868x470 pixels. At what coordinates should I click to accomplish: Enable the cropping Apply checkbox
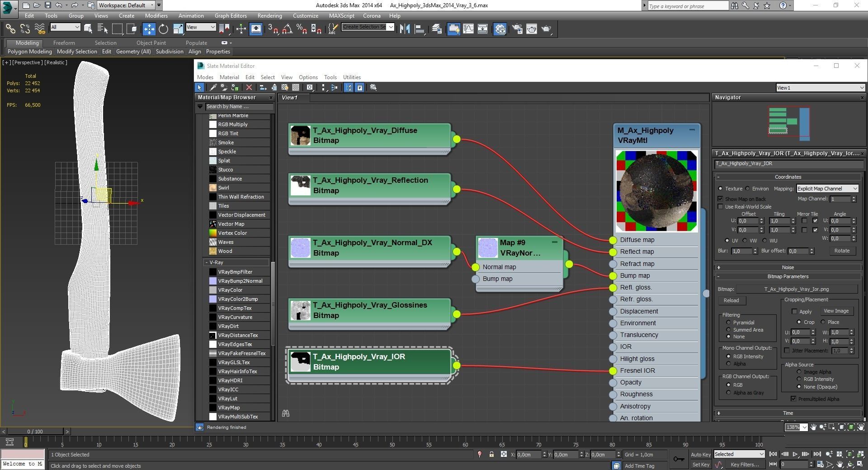tap(794, 311)
